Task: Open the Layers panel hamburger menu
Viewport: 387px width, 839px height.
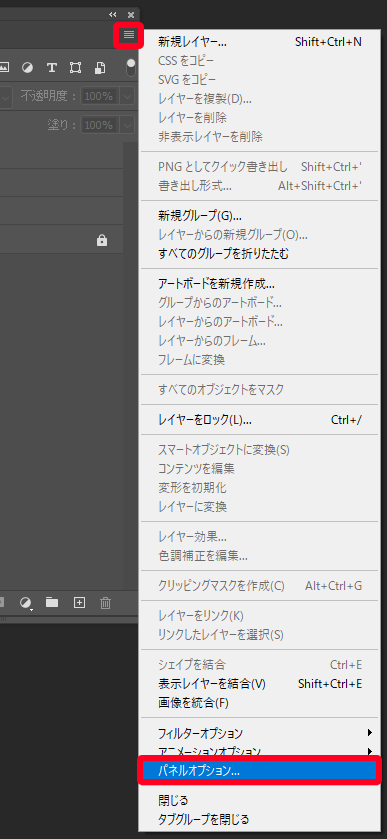Action: (128, 35)
